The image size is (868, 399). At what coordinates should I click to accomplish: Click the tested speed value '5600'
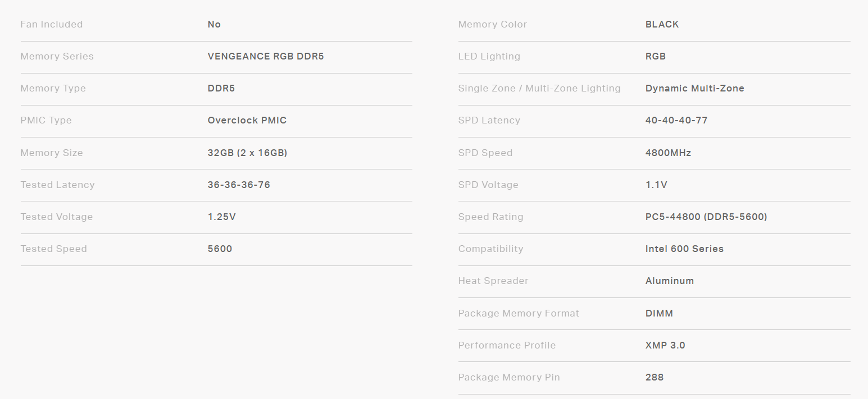220,249
